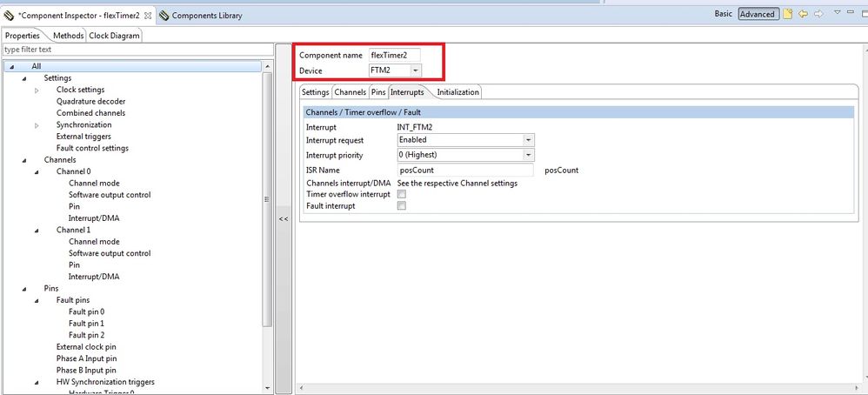Select Fault pin 0 tree item
The width and height of the screenshot is (868, 395).
click(x=86, y=311)
